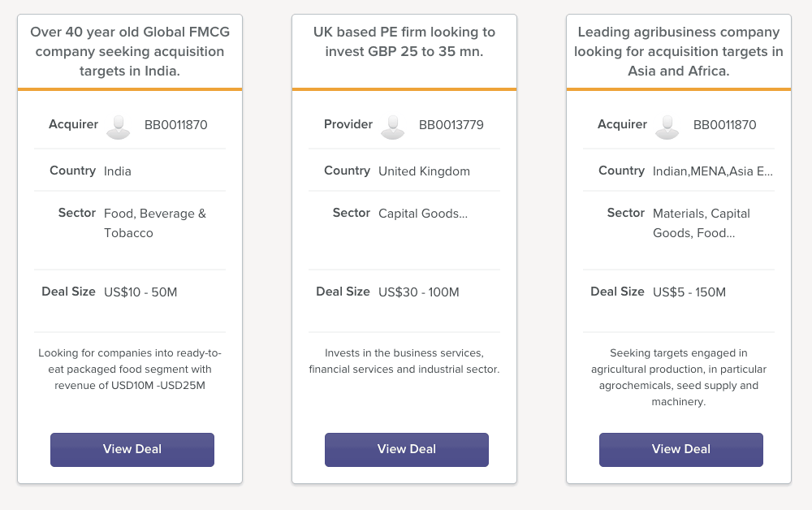Click the US$30 - 100M deal size
The image size is (812, 510).
(419, 292)
